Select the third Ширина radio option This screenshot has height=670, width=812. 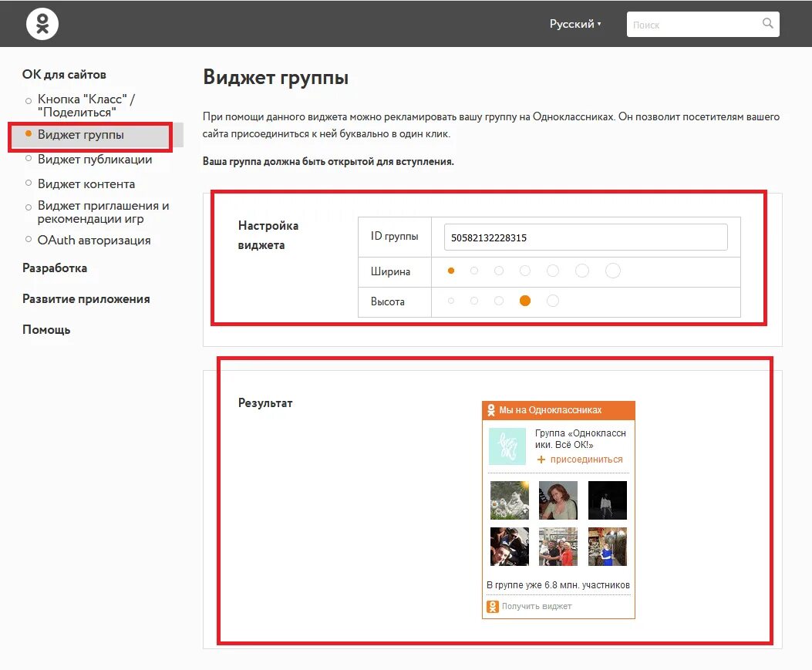[499, 271]
